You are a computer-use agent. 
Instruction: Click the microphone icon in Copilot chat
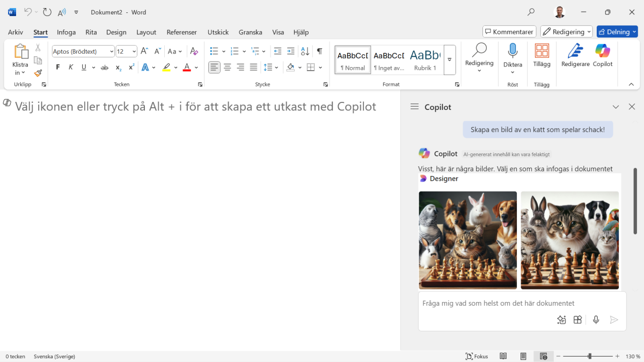pos(596,320)
